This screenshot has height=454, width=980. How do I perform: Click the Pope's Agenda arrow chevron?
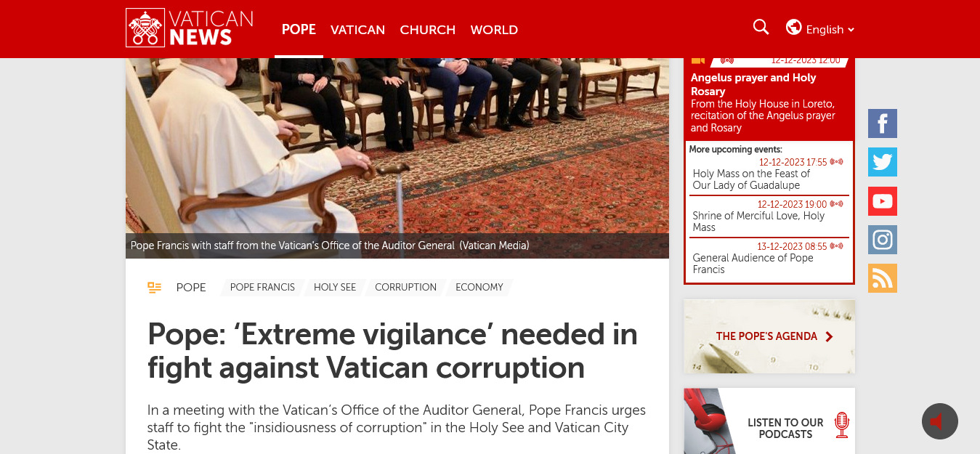coord(830,336)
